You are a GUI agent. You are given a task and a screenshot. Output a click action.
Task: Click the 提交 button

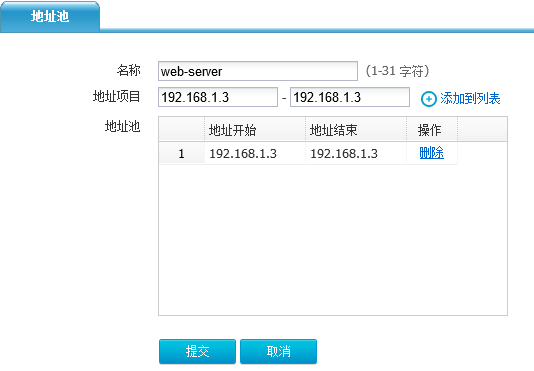197,351
